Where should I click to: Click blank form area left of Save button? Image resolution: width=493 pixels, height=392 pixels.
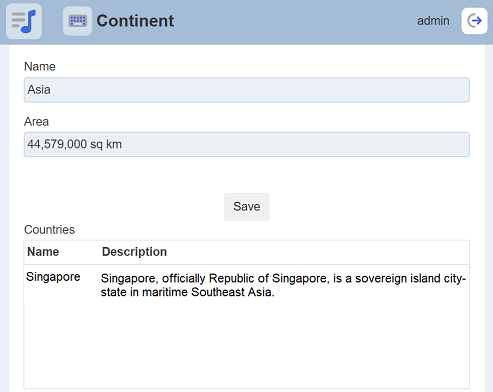[123, 207]
